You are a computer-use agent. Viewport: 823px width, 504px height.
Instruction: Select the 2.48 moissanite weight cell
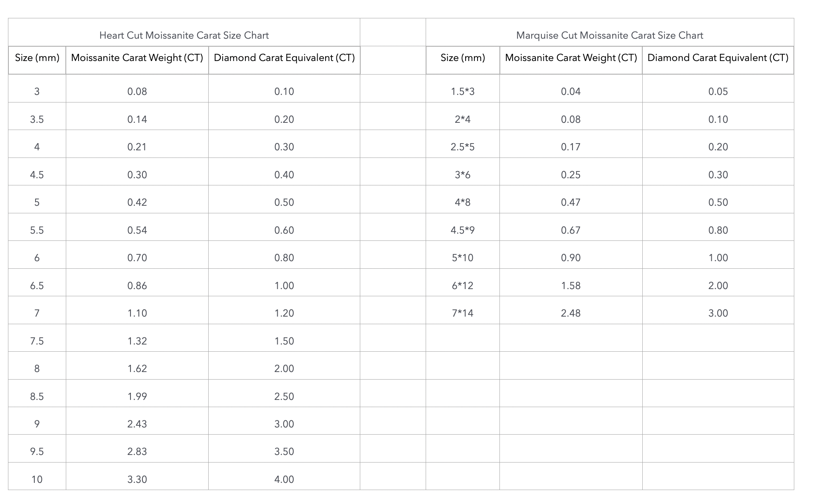point(570,313)
